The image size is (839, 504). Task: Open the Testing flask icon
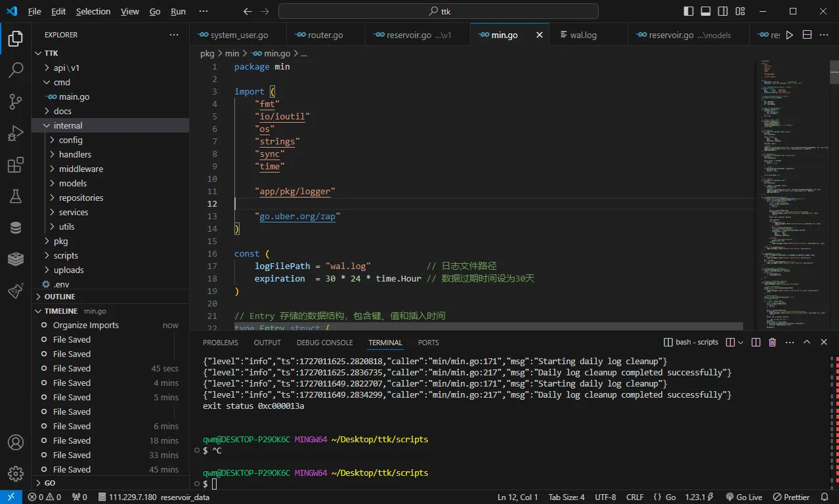click(15, 196)
